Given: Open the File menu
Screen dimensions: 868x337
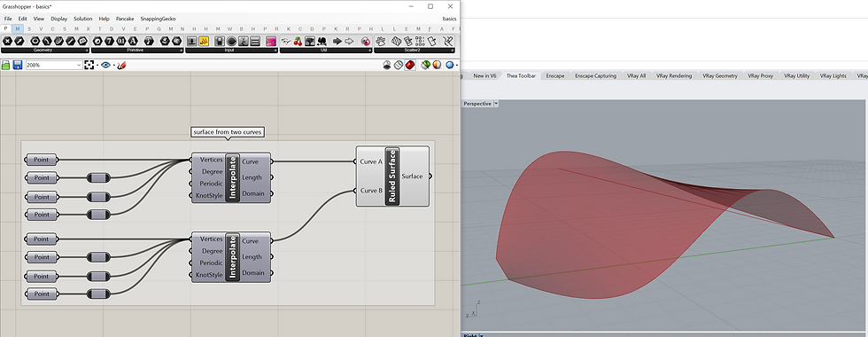Looking at the screenshot, I should (8, 19).
